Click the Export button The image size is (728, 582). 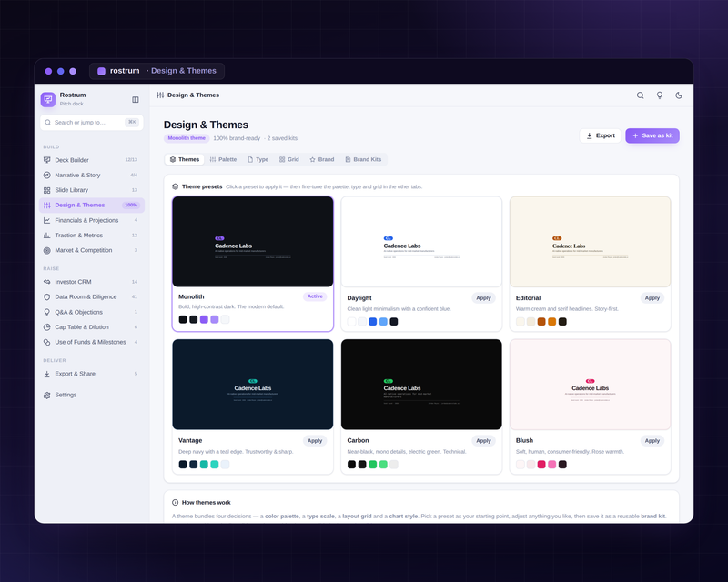coord(601,135)
